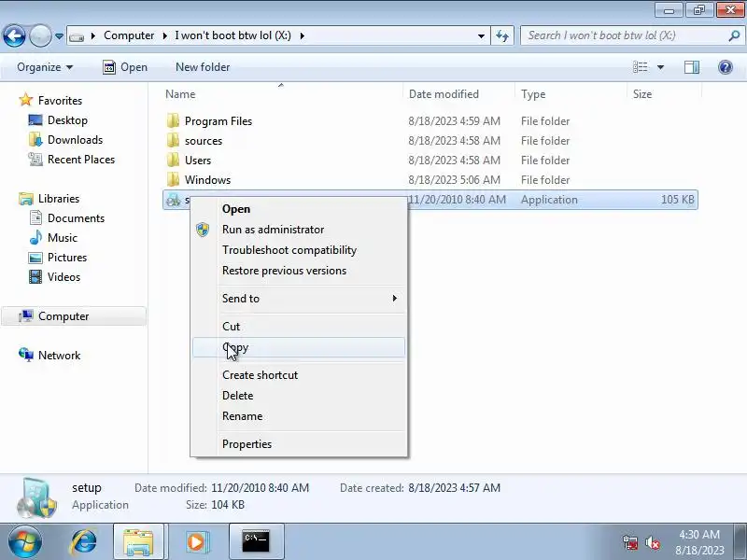Open address bar previous locations dropdown
Viewport: 747px width, 560px height.
481,35
